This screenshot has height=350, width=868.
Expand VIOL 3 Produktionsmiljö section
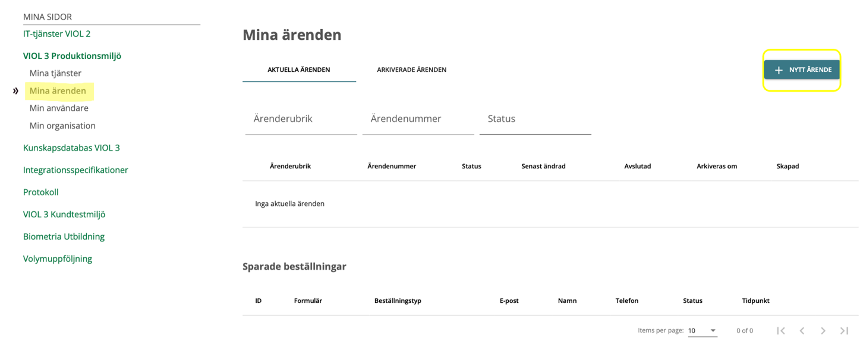72,56
